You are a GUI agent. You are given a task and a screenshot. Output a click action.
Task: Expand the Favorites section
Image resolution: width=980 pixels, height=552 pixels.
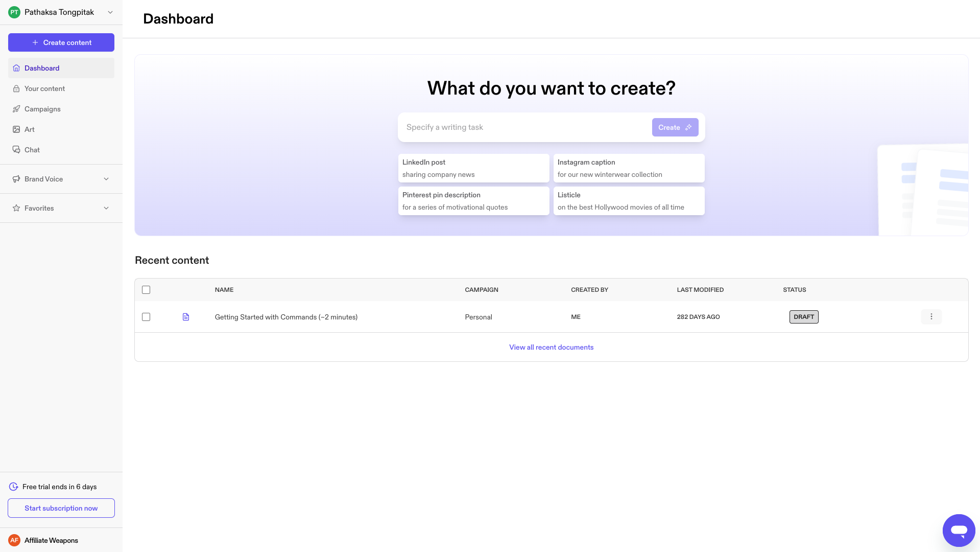point(106,208)
